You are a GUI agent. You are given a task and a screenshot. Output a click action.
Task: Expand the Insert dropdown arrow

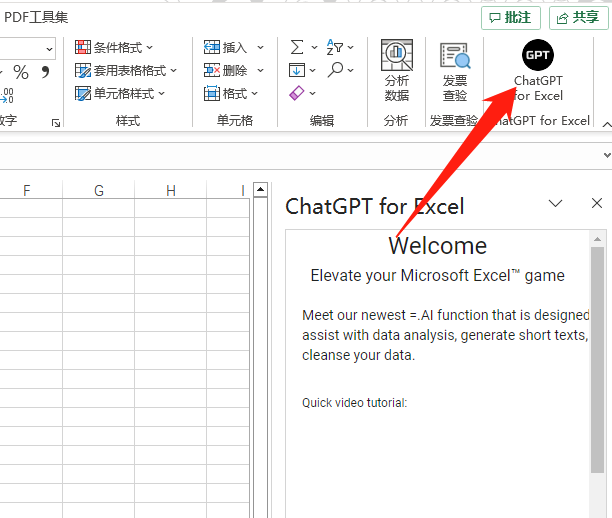tap(260, 48)
